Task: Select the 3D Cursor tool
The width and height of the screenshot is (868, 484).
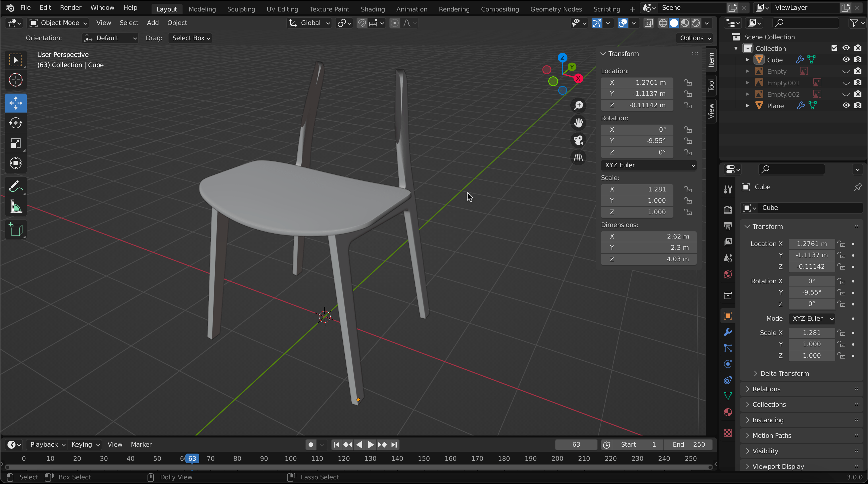Action: (15, 80)
